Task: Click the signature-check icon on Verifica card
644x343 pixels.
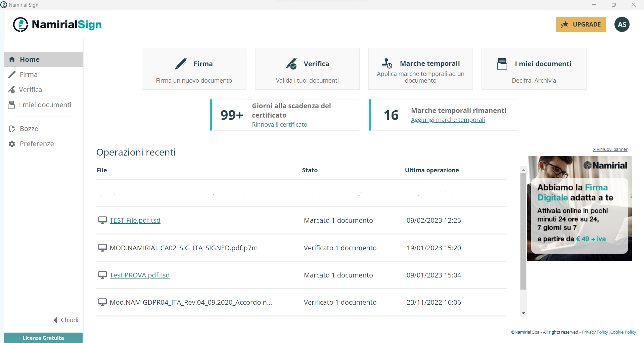Action: [292, 63]
